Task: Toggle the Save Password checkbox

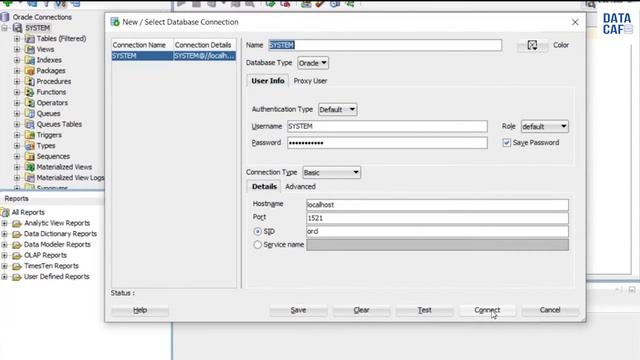Action: (x=507, y=143)
